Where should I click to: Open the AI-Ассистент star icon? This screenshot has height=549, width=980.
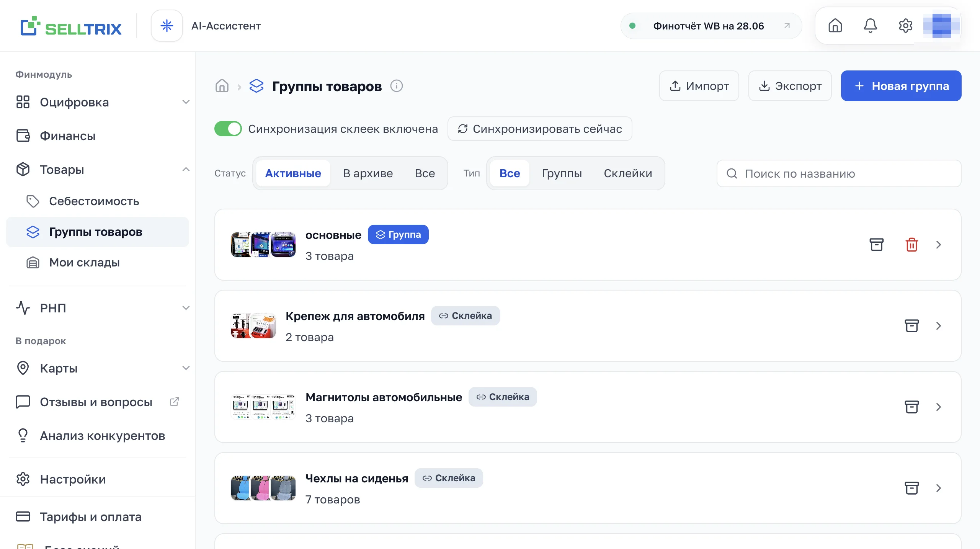(x=167, y=26)
